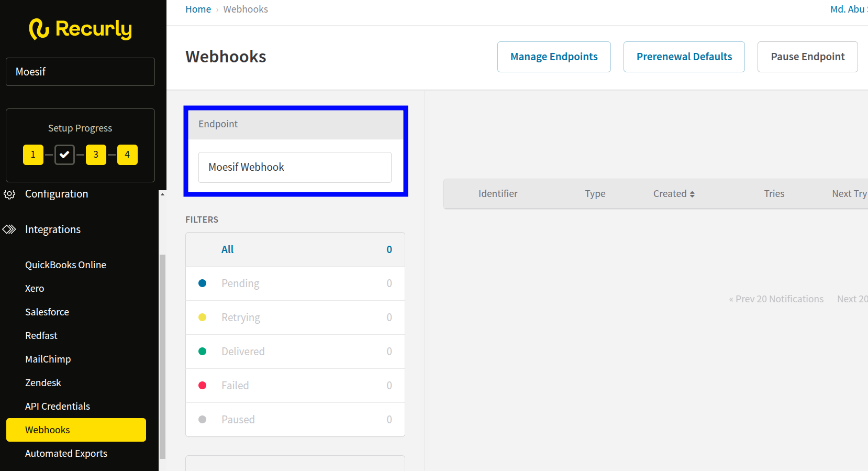Sort notifications by Created column
Screen dimensions: 868x471
click(x=673, y=194)
